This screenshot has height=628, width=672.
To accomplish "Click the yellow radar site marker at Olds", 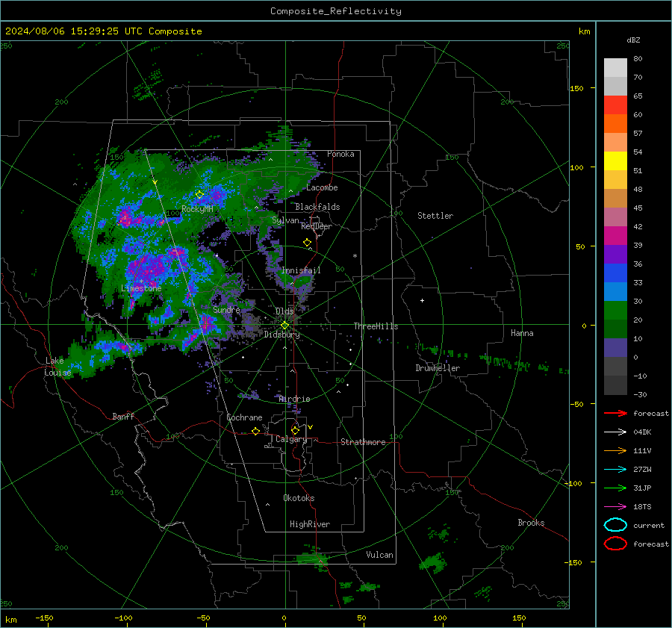I will [284, 326].
